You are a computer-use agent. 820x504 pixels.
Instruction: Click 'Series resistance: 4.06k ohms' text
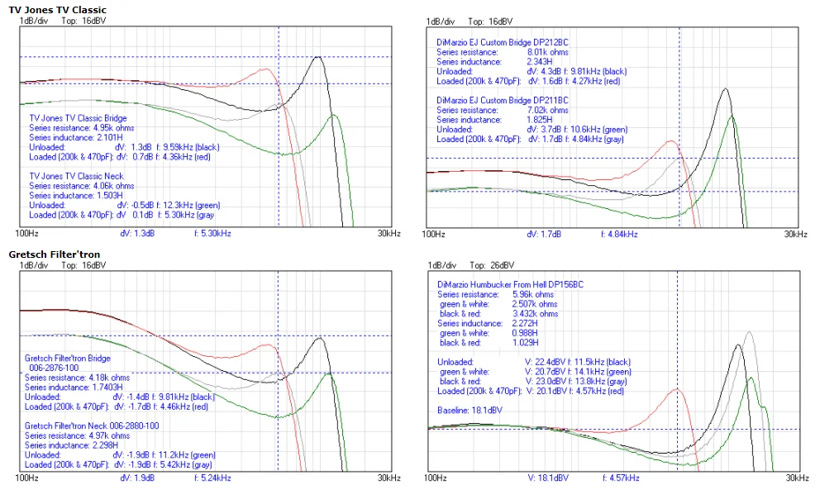[82, 186]
